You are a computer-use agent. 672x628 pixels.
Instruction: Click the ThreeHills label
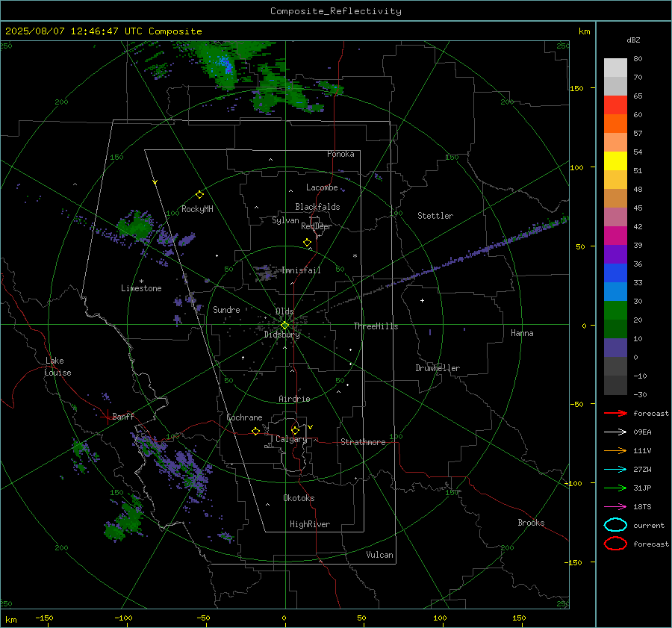[376, 326]
